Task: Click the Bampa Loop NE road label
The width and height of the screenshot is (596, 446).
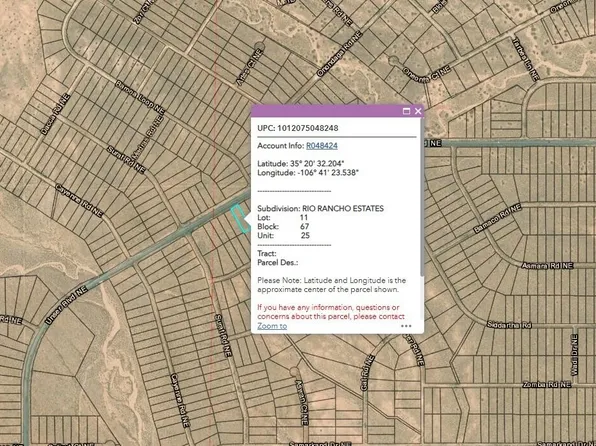Action: 140,97
